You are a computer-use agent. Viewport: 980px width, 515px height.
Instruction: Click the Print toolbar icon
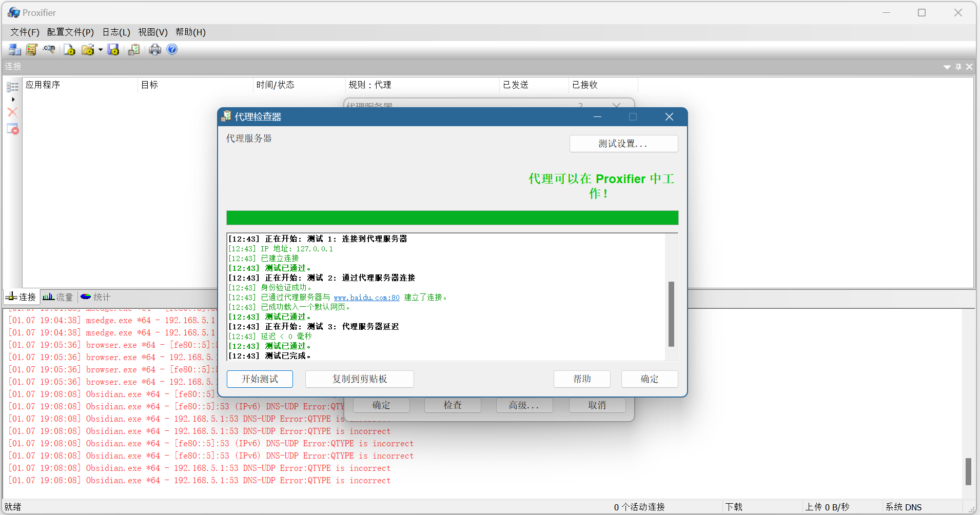pos(155,50)
